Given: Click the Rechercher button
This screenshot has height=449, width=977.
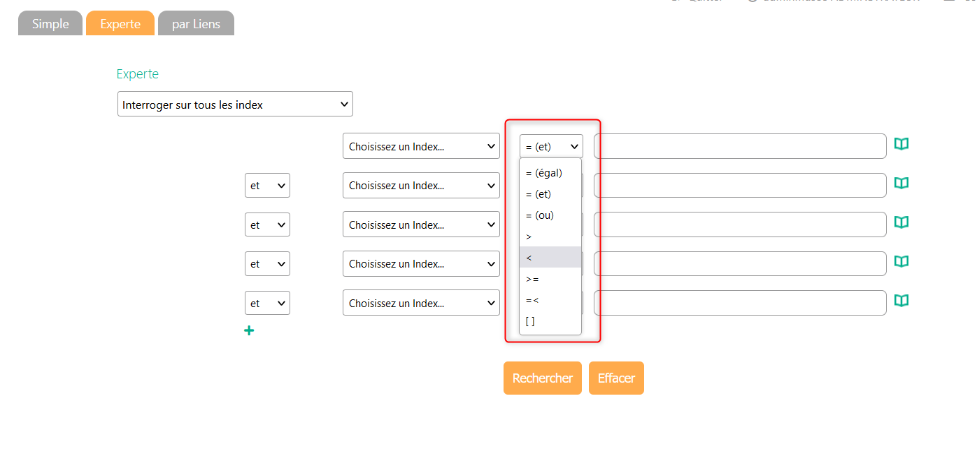Looking at the screenshot, I should (x=542, y=378).
